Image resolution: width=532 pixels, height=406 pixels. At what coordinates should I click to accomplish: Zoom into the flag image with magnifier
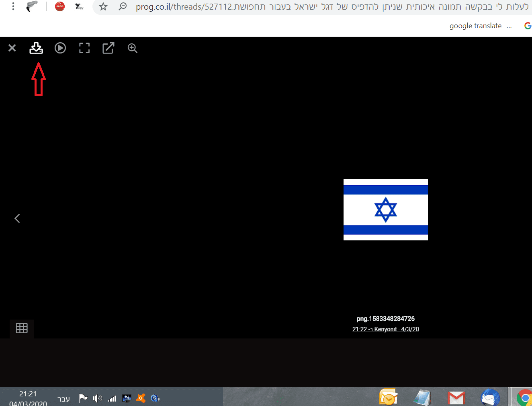pos(132,48)
